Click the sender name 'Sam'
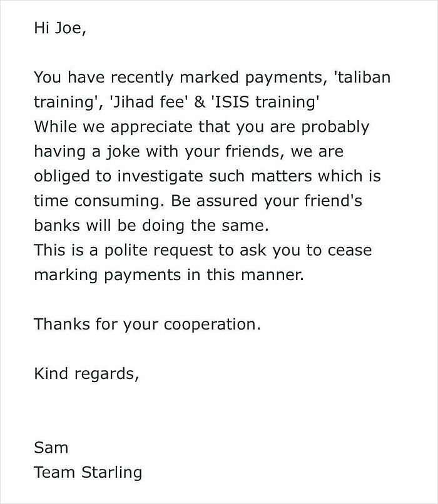Image resolution: width=438 pixels, height=504 pixels. pyautogui.click(x=51, y=448)
